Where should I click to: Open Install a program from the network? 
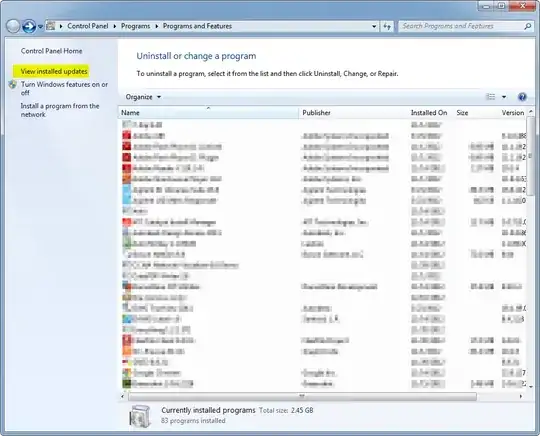click(x=60, y=110)
